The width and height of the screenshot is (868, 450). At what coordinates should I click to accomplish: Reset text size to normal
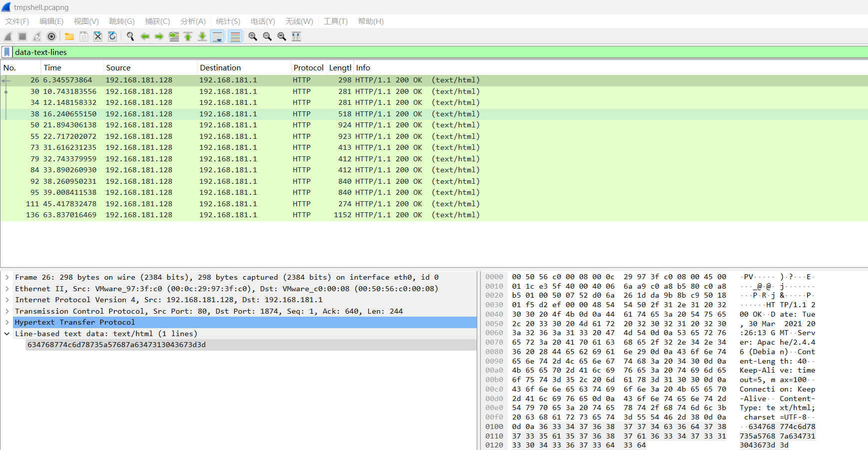[282, 36]
